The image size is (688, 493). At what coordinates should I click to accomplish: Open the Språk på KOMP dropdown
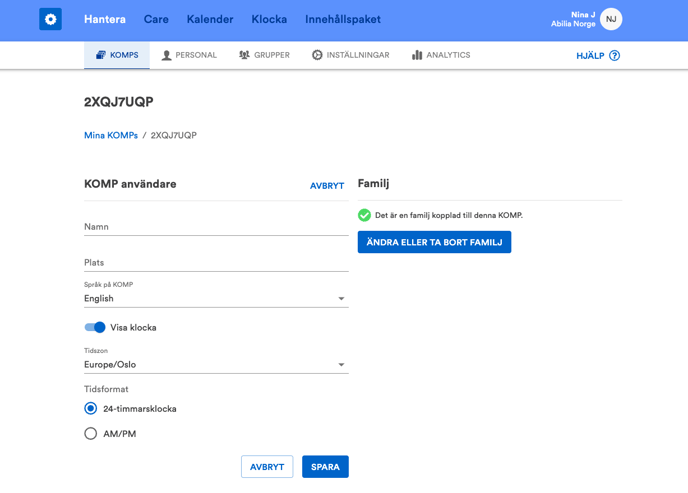(215, 298)
